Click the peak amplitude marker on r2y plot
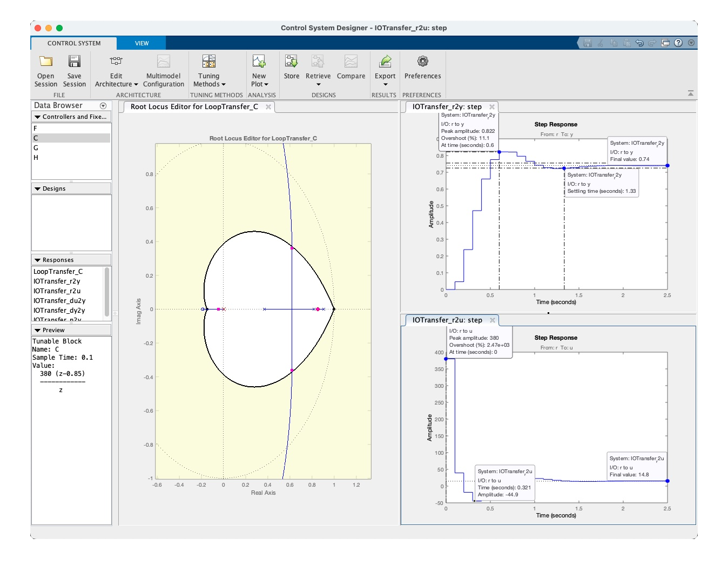Screen dimensions: 728x579 499,152
